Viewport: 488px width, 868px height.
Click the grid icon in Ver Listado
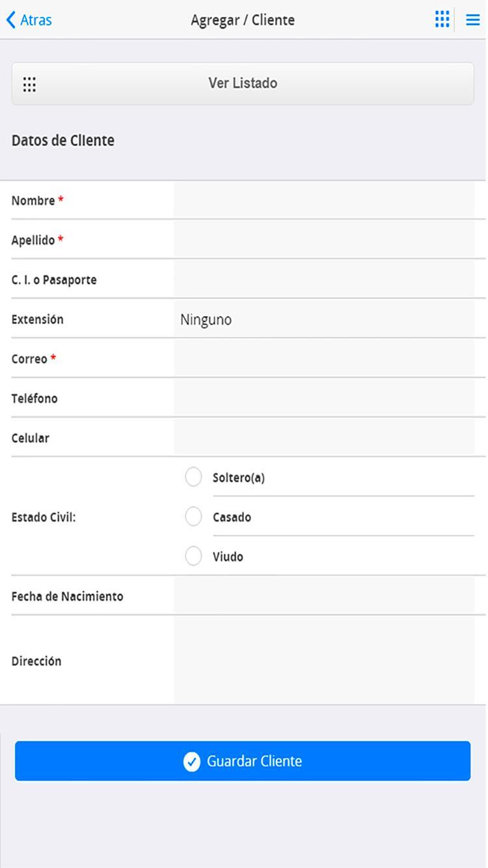29,84
